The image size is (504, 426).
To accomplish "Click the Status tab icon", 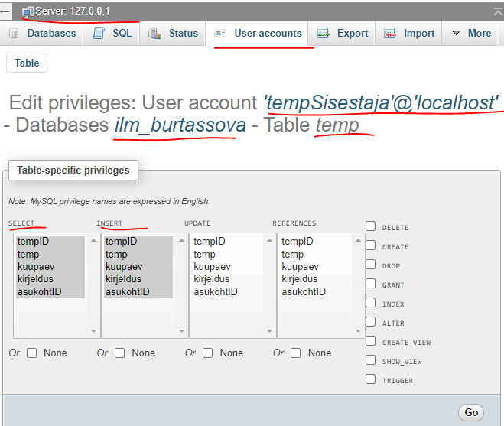I will tap(154, 34).
